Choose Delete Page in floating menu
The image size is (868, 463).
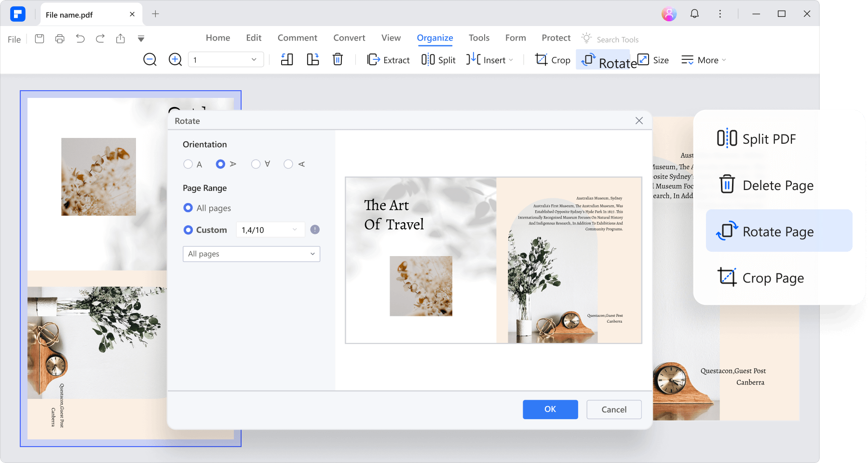coord(766,185)
